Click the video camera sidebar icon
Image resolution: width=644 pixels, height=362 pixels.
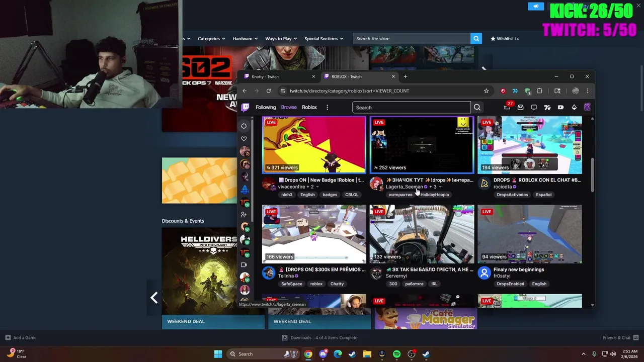point(244,265)
